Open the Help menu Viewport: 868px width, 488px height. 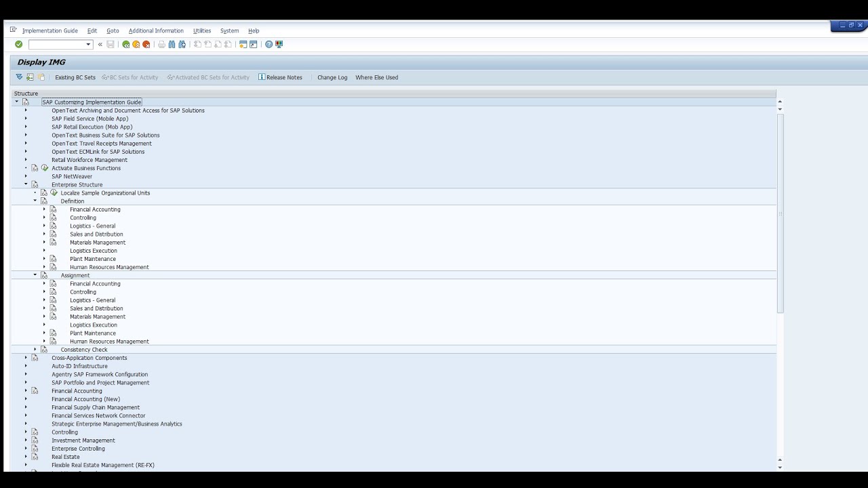coord(254,30)
